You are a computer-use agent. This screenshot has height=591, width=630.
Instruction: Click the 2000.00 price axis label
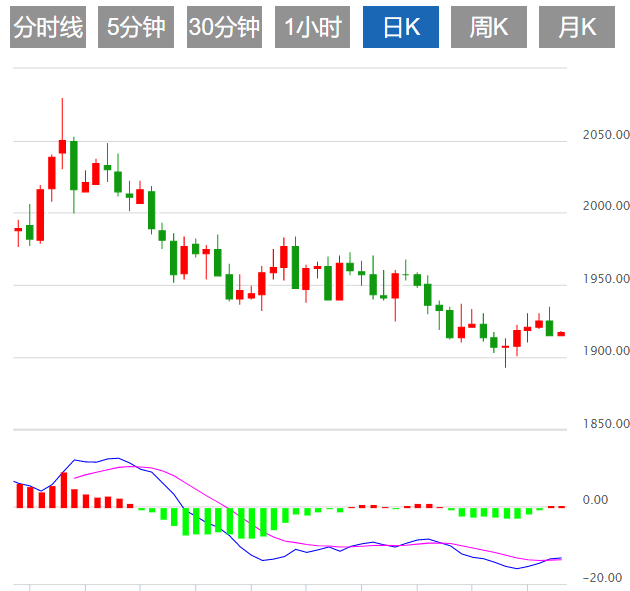pyautogui.click(x=606, y=206)
